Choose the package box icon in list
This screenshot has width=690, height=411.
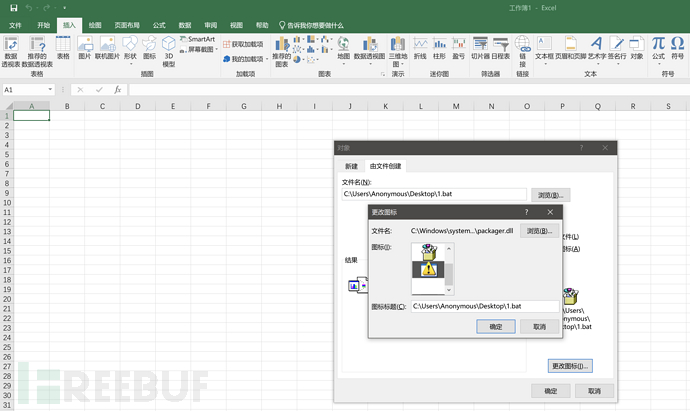click(x=428, y=252)
